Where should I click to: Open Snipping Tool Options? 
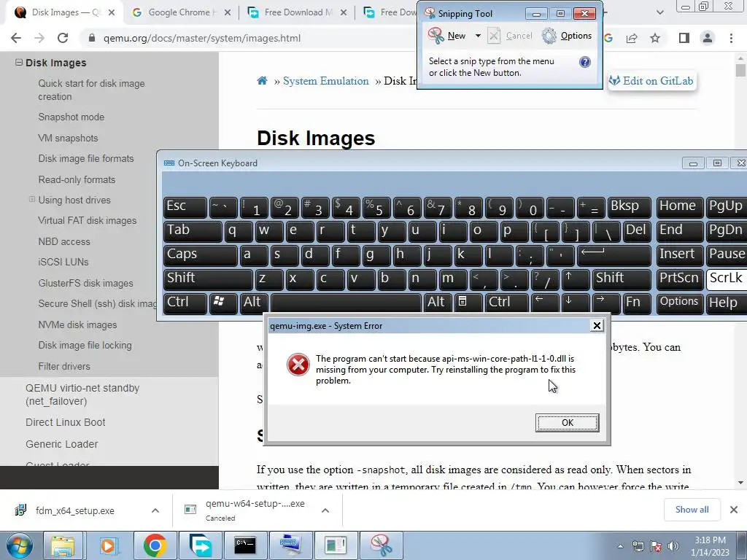(x=567, y=36)
